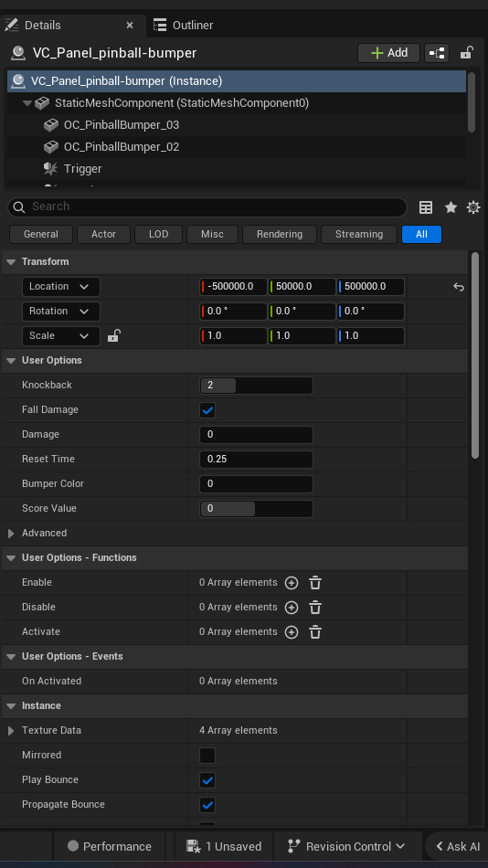
Task: Click the Bumper Color value field
Action: [x=256, y=484]
